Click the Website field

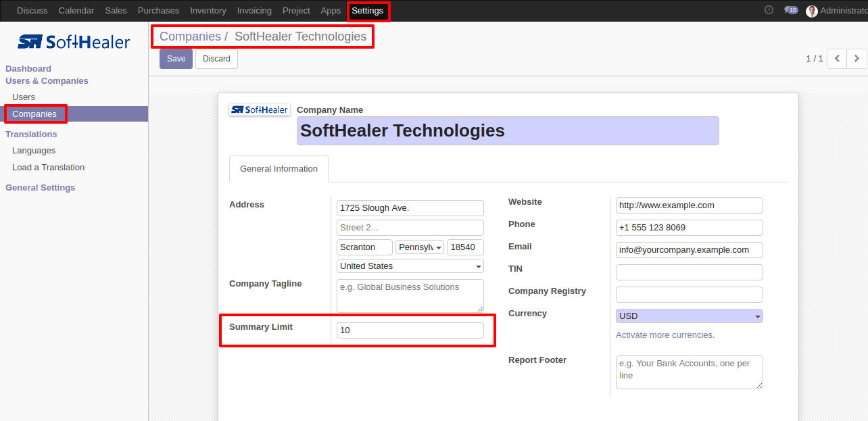pyautogui.click(x=690, y=205)
